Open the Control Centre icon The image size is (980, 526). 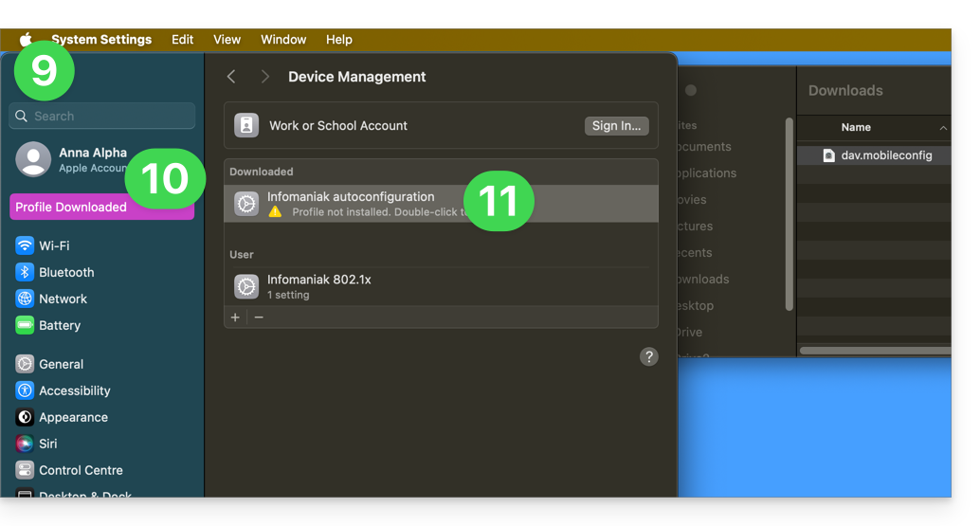coord(25,470)
